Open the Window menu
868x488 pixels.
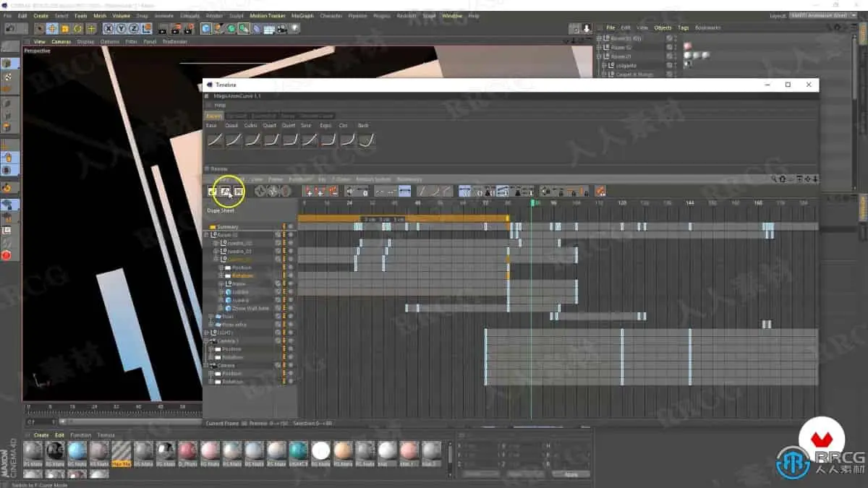pyautogui.click(x=452, y=15)
